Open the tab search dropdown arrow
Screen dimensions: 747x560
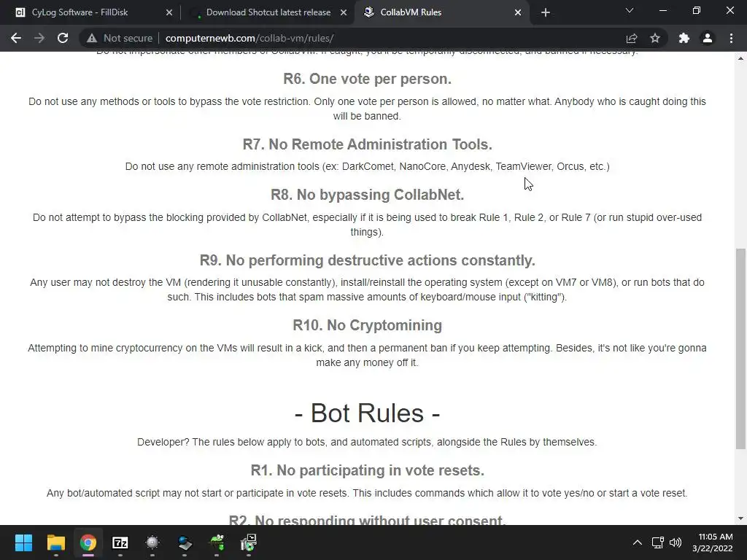tap(630, 10)
